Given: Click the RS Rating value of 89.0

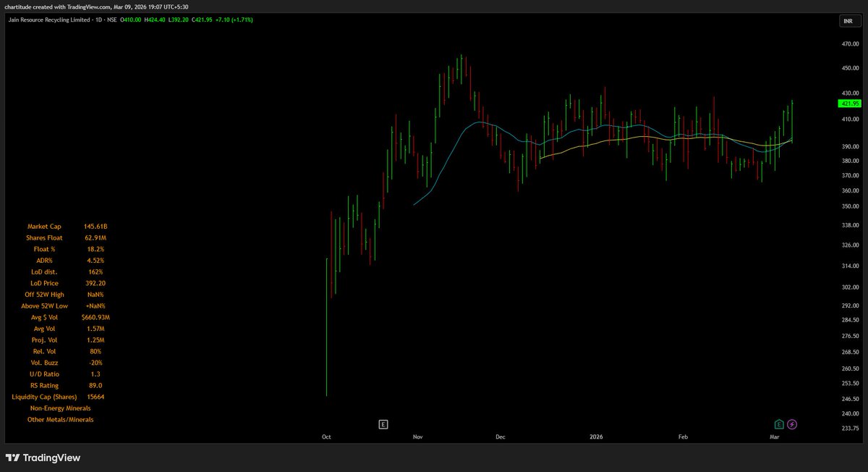Looking at the screenshot, I should (x=95, y=385).
